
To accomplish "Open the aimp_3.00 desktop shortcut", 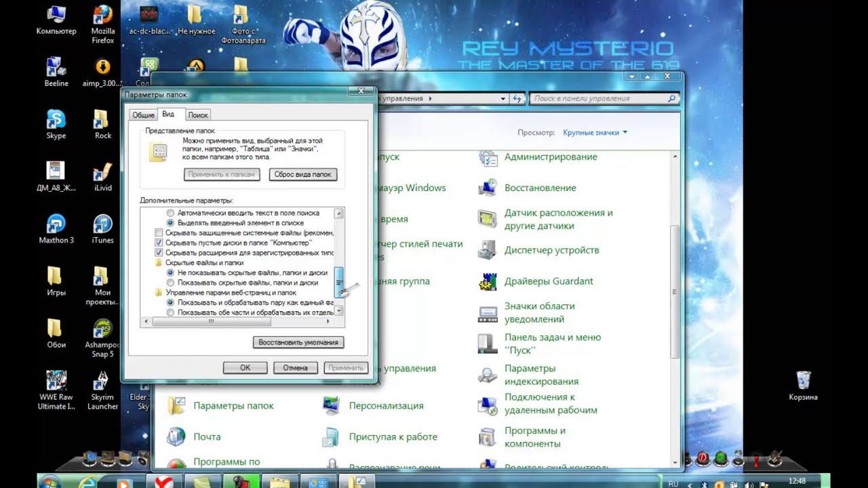I will point(102,72).
